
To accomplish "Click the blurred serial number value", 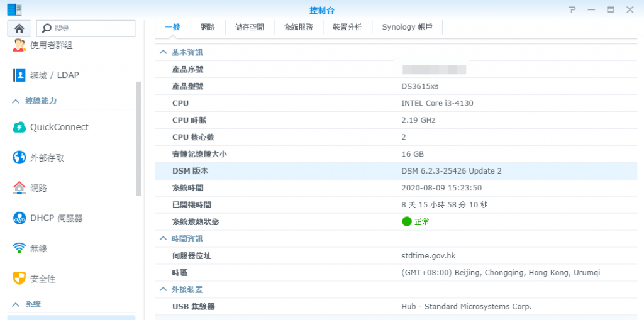I will (434, 69).
